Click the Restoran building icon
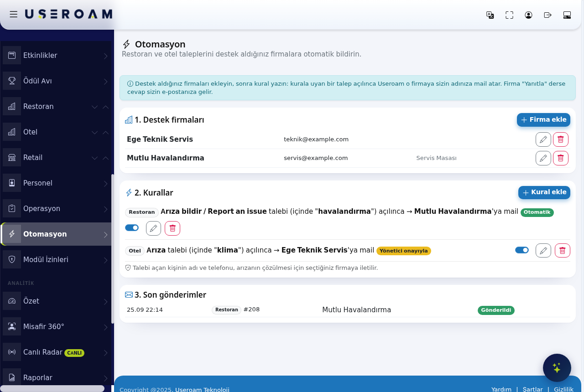This screenshot has height=392, width=584. tap(12, 107)
